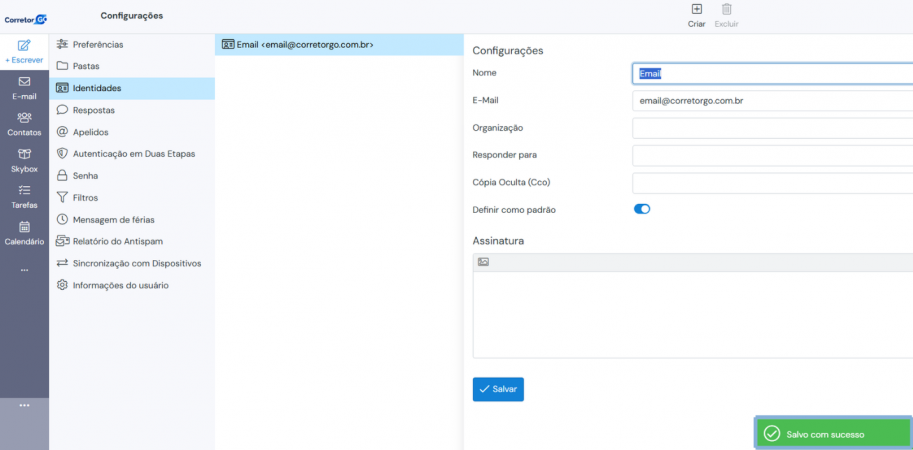Screen dimensions: 913x450
Task: Click the Salvar button
Action: tap(498, 389)
